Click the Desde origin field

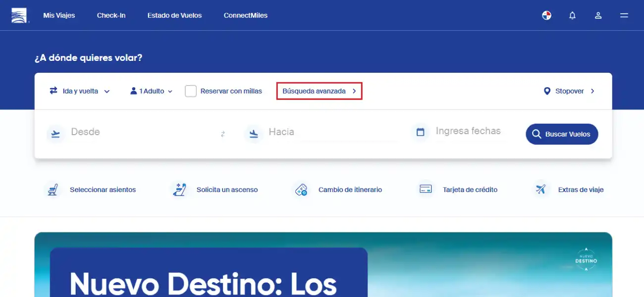(139, 132)
